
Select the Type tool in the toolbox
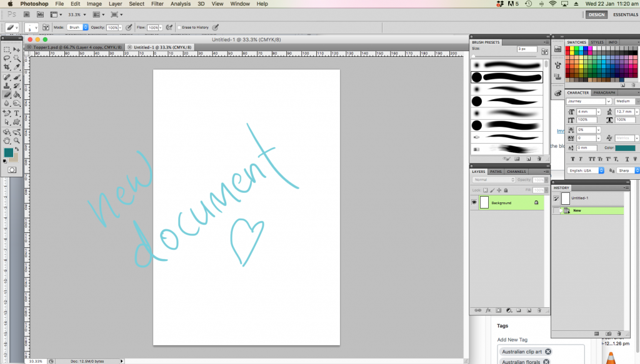coord(17,114)
